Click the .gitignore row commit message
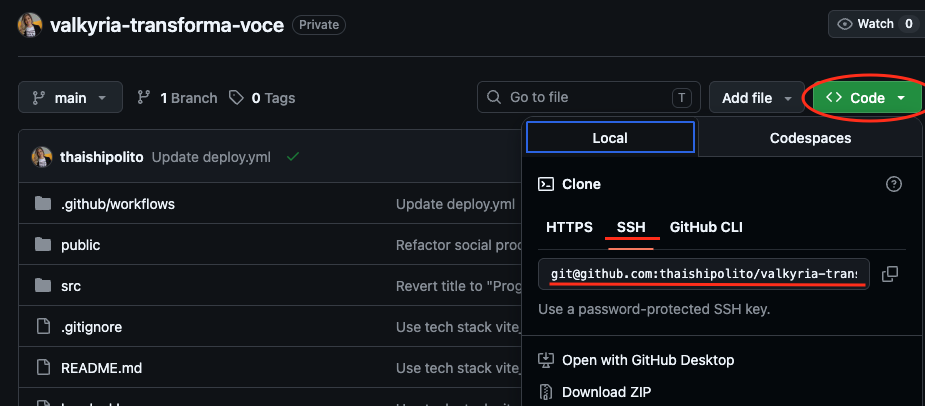 (458, 327)
